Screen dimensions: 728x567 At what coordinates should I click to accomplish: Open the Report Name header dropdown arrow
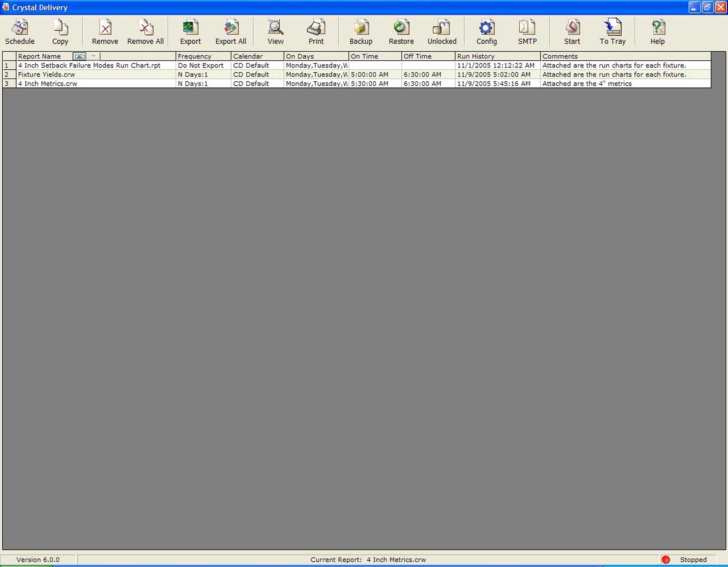pos(93,56)
